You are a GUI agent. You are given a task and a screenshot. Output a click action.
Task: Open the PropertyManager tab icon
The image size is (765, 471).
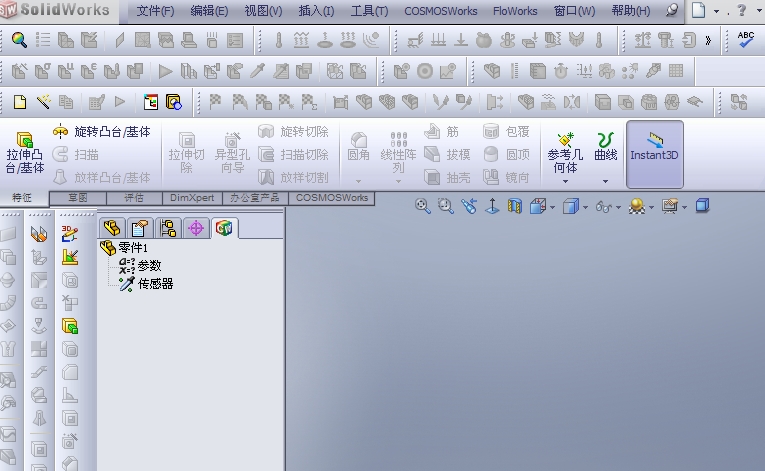[140, 228]
